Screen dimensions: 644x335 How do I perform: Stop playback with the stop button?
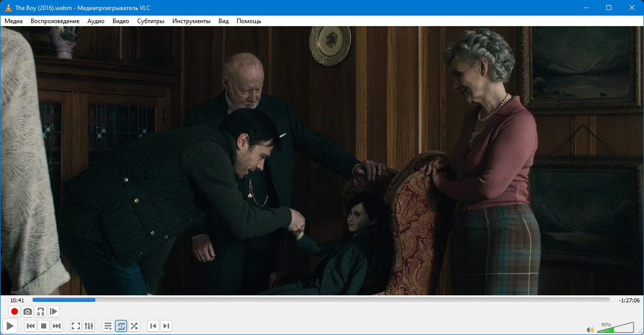click(x=44, y=326)
